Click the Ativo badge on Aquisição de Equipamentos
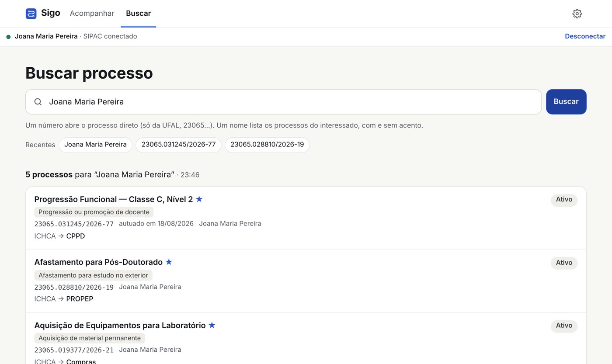 click(x=564, y=326)
